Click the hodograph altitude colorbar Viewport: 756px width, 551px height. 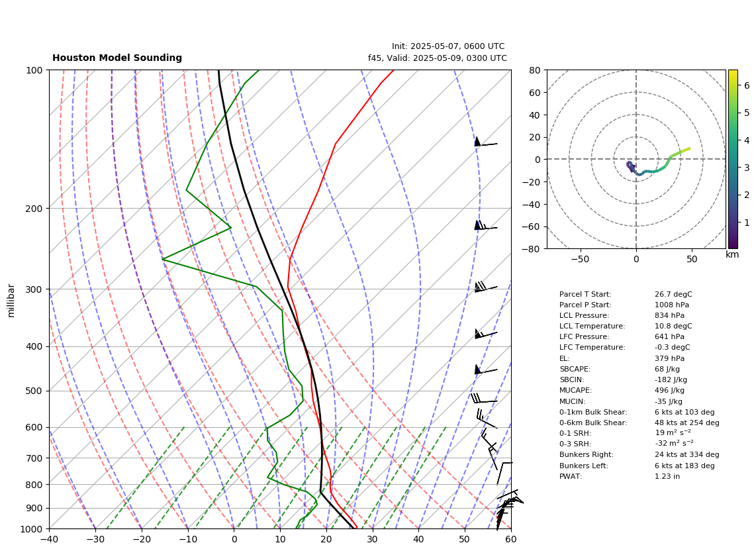point(733,159)
